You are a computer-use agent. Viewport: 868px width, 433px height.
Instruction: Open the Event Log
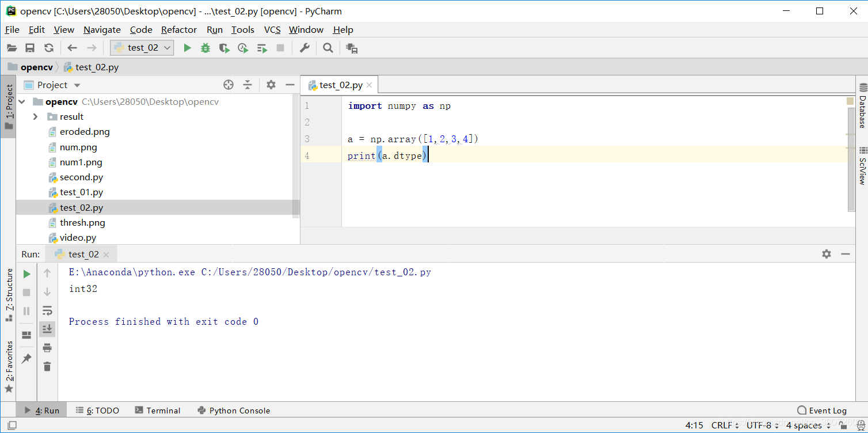(822, 411)
